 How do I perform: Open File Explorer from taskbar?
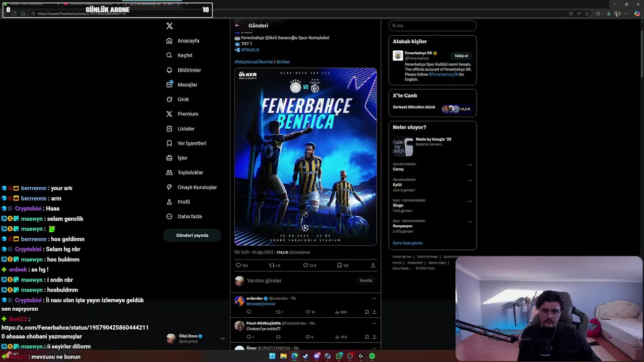pos(283,356)
